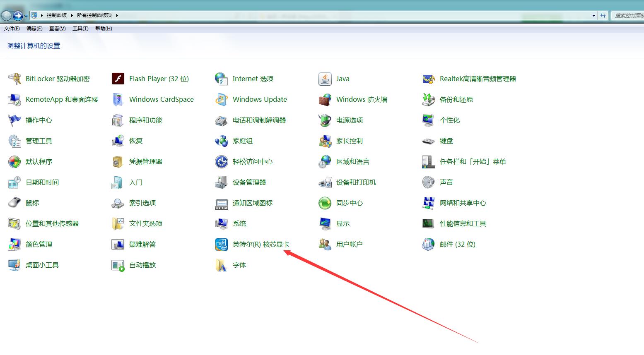Viewport: 644px width, 355px height.
Task: Open 电源选项 battery icon
Action: click(325, 120)
